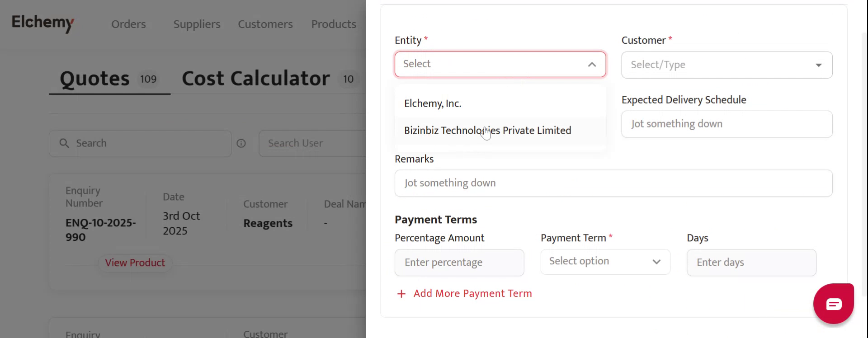
Task: Navigate to Customers section
Action: pos(265,24)
